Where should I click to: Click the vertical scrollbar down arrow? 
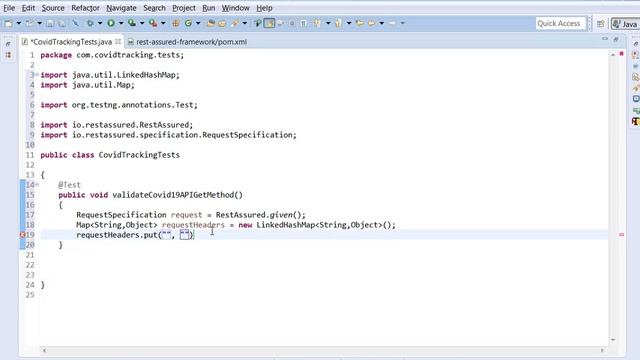tap(613, 340)
